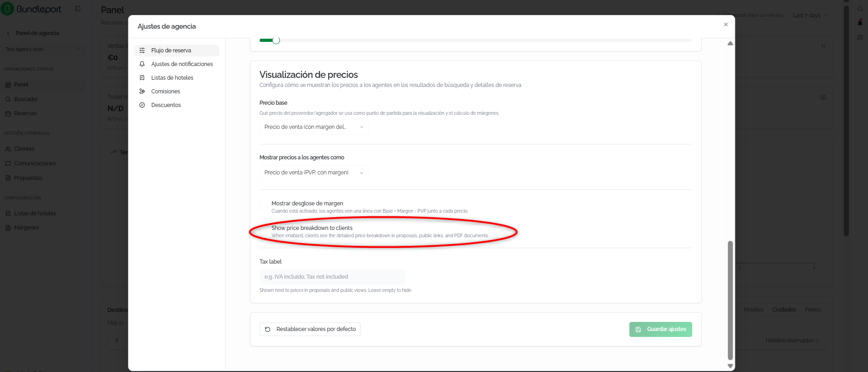Switch to the Países tab behind the dialog
The image size is (868, 372).
[x=812, y=310]
